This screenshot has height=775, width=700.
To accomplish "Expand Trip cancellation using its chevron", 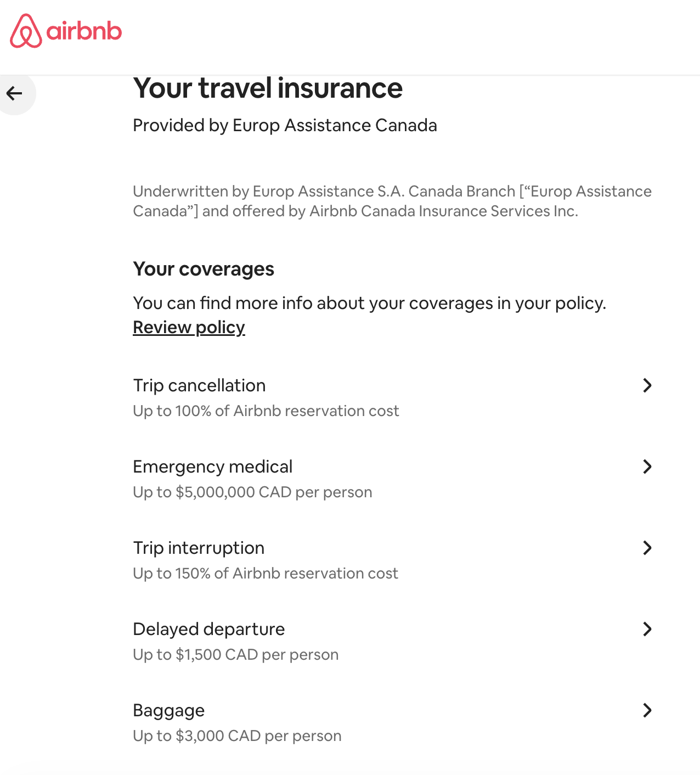I will [x=647, y=385].
